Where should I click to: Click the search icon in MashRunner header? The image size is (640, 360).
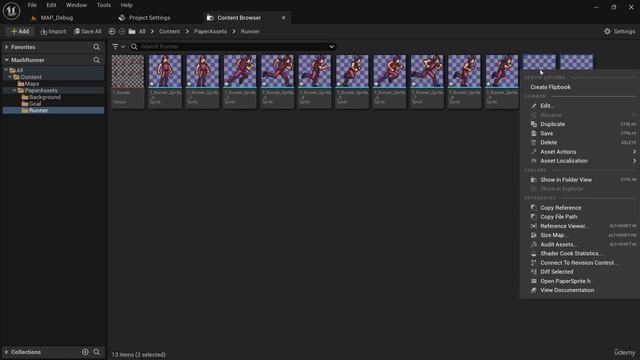96,60
